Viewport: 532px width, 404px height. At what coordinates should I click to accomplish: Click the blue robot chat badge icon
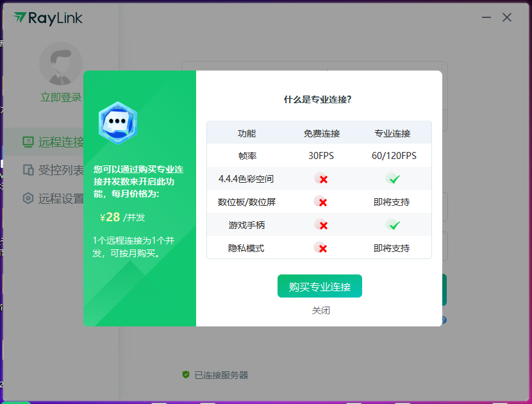click(117, 122)
